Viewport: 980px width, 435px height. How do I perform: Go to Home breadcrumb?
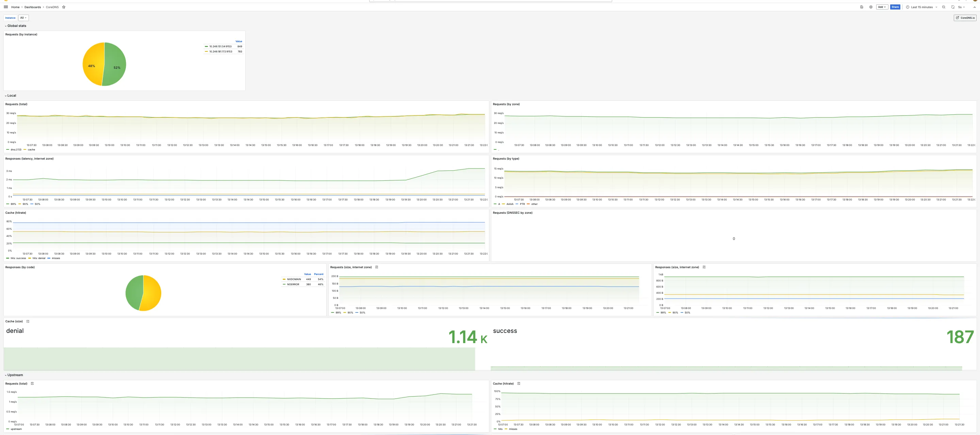[x=15, y=7]
